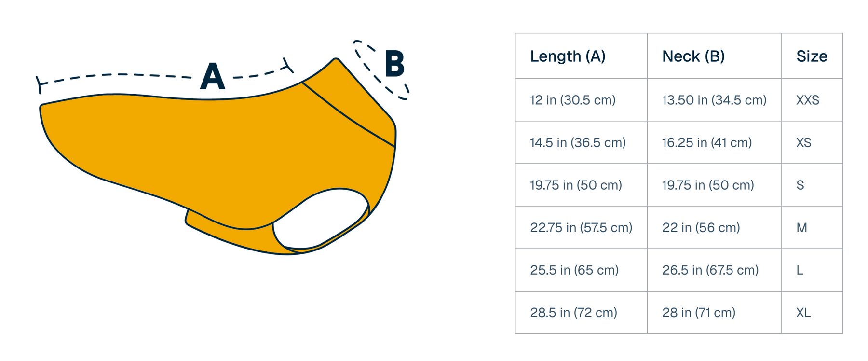Select the 28.5 in (72 cm) length cell
Viewport: 868px width, 361px height.
tap(573, 312)
